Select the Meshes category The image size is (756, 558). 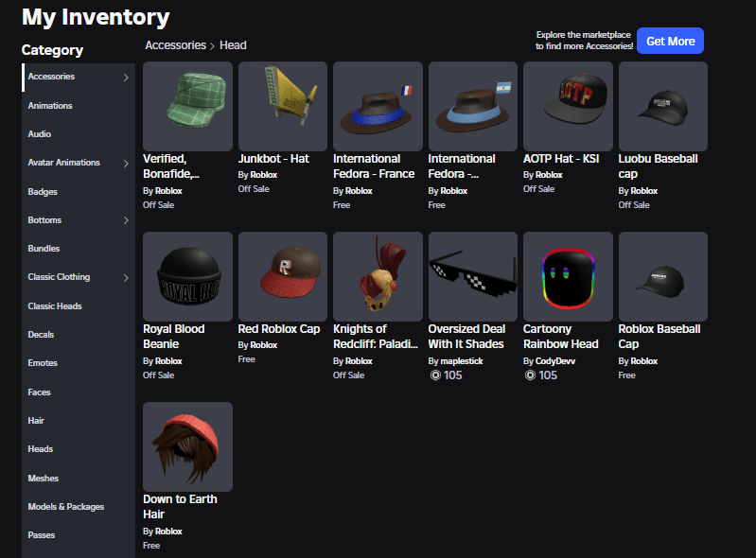coord(44,478)
